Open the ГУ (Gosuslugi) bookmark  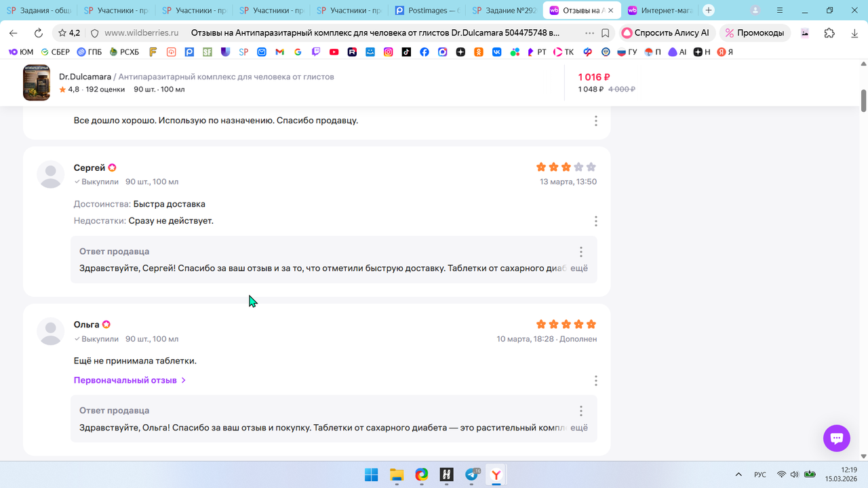click(x=627, y=52)
